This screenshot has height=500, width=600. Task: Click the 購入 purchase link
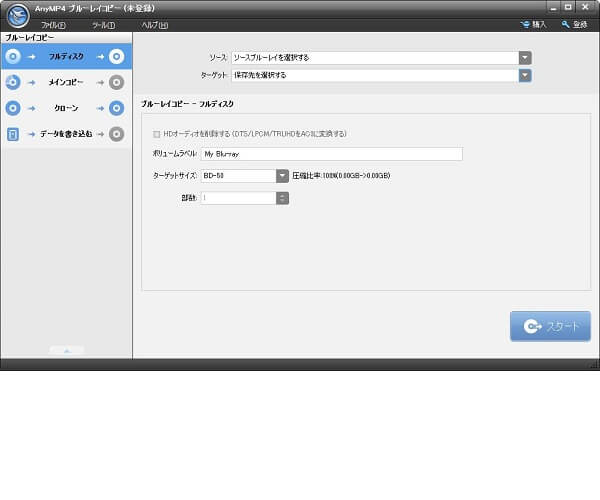pos(533,24)
